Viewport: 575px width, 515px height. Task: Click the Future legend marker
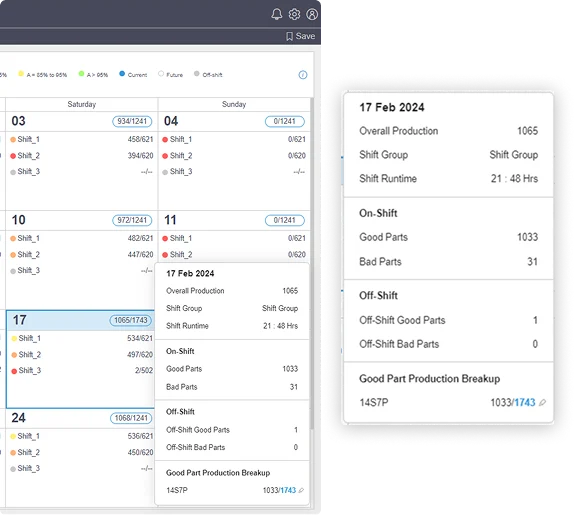click(x=161, y=74)
